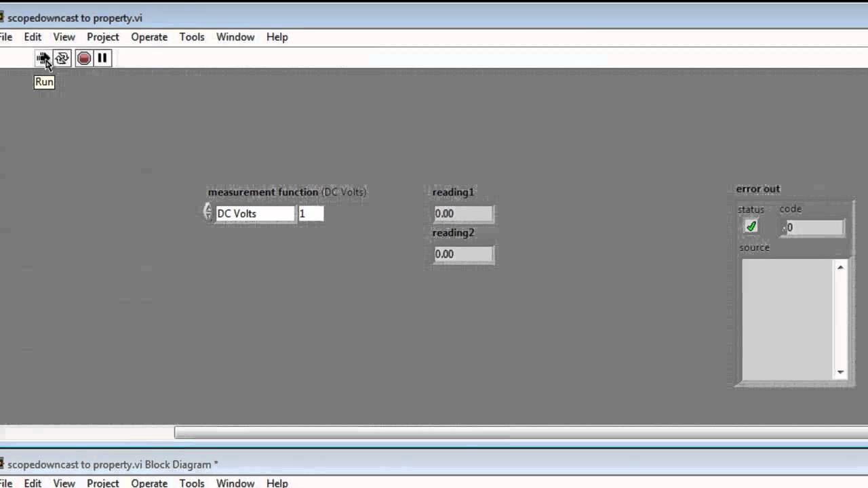
Task: Open the Tools menu in Block Diagram window
Action: (192, 483)
